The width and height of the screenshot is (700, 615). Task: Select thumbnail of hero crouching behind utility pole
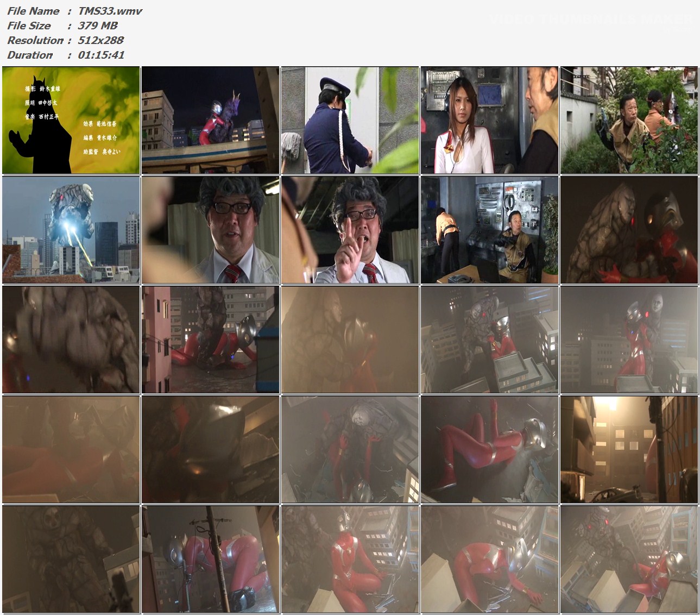pos(211,559)
